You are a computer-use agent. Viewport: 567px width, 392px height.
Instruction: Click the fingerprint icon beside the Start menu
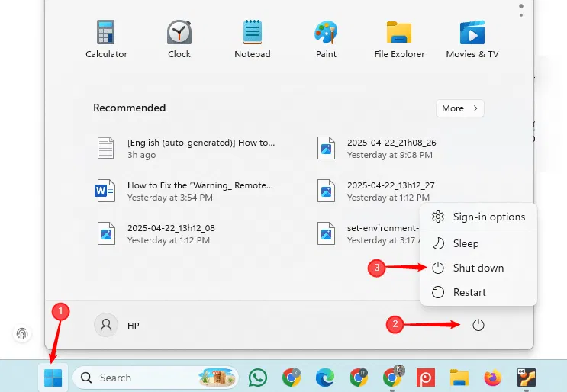(x=22, y=333)
